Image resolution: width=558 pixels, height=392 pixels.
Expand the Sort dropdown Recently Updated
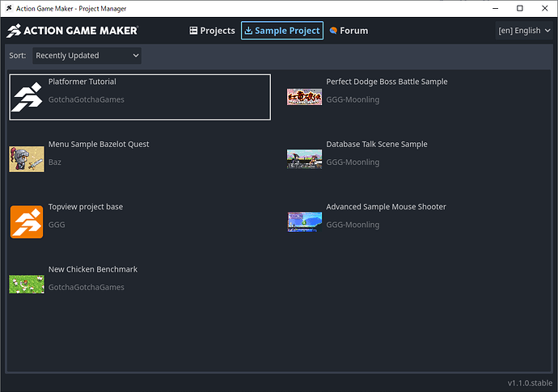tap(87, 56)
